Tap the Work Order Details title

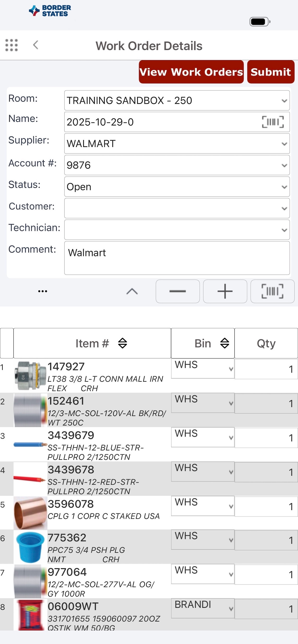(149, 46)
